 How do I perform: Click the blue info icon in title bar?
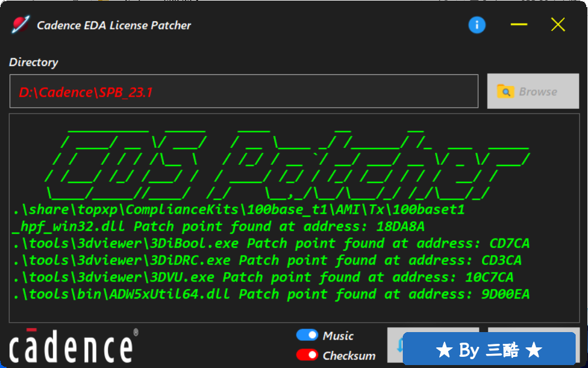(477, 25)
